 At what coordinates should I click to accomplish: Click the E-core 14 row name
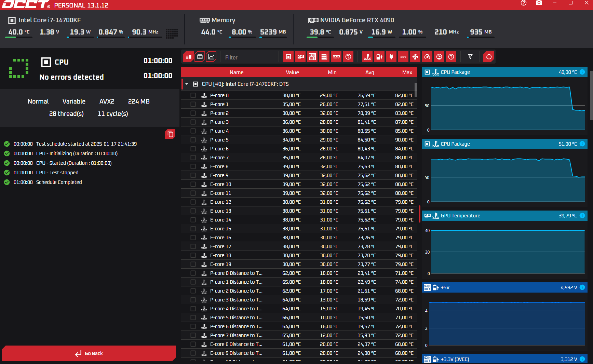220,220
